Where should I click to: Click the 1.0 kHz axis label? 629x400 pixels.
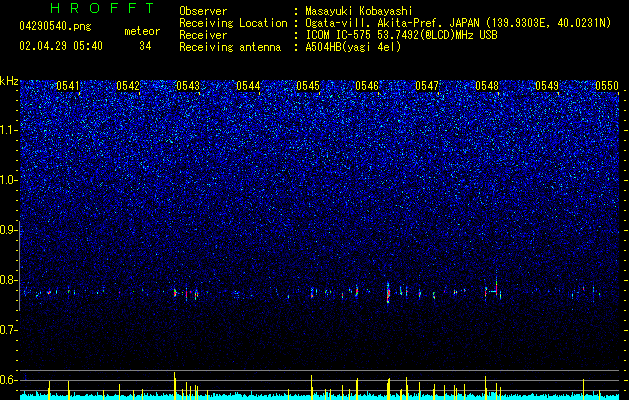[x=8, y=180]
